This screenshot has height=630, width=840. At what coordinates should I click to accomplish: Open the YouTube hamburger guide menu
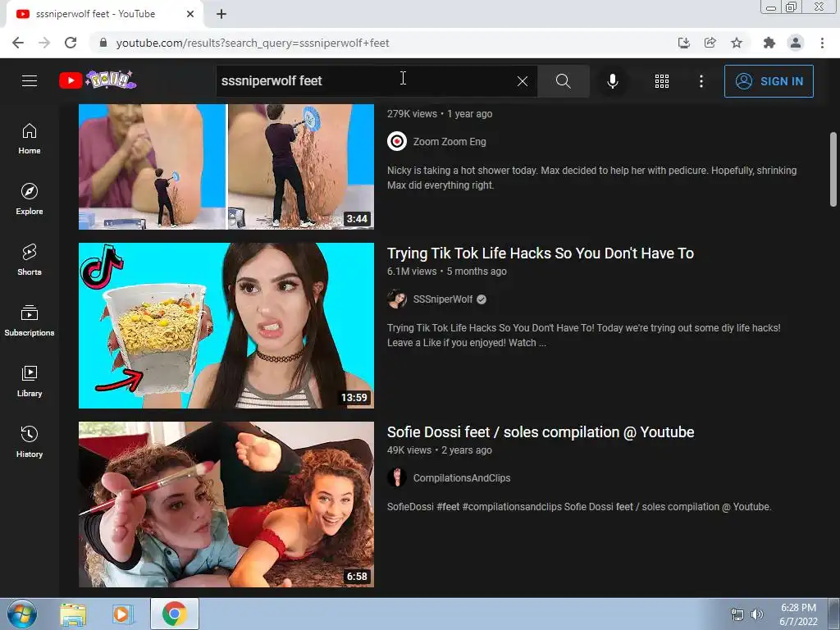(30, 81)
